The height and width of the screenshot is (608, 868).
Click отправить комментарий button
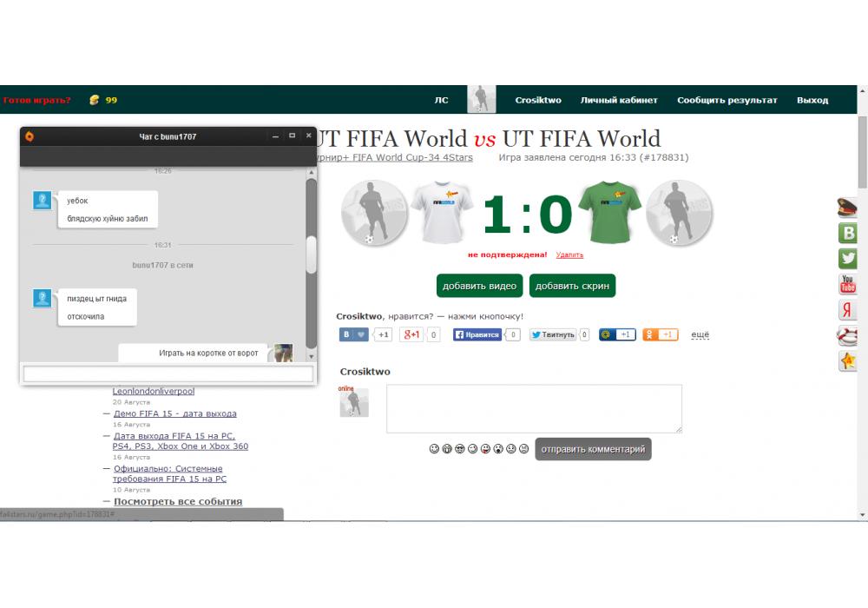tap(593, 449)
